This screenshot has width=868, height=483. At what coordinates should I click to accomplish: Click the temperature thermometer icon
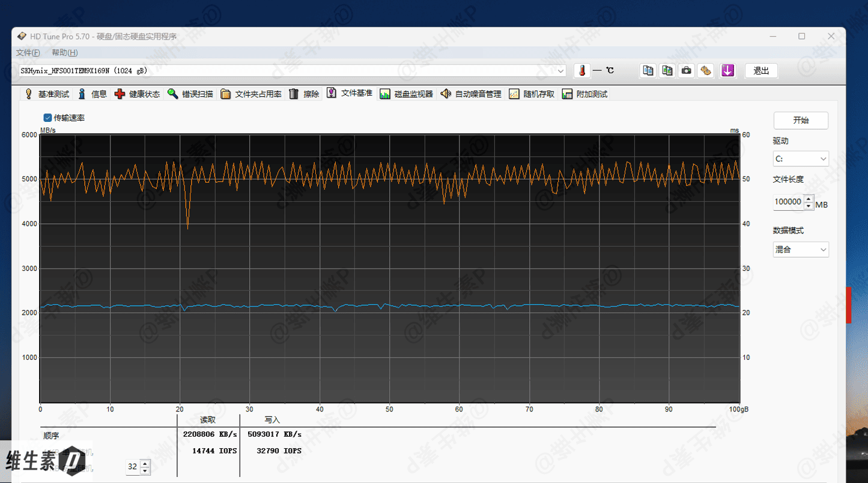581,71
